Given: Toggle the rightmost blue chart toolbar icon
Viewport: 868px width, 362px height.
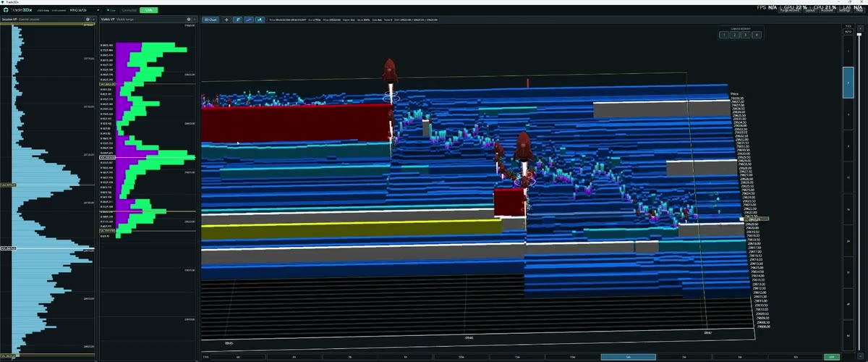Looking at the screenshot, I should (x=260, y=20).
